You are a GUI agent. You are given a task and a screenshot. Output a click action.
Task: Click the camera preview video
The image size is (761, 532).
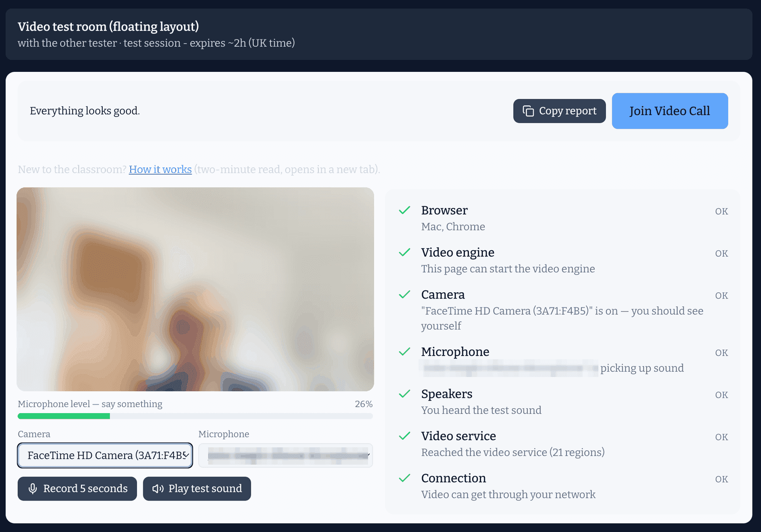pyautogui.click(x=195, y=289)
